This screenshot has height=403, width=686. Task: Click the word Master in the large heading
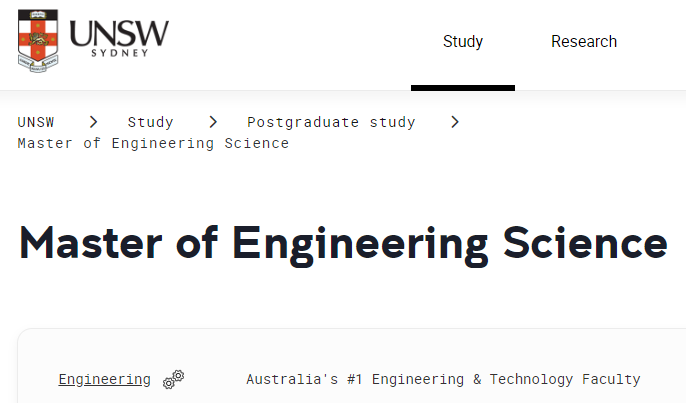point(91,243)
